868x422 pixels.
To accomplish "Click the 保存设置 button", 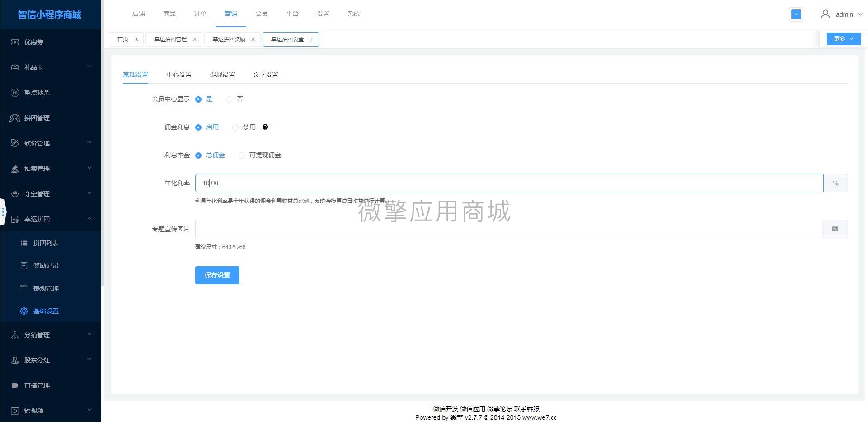I will [x=217, y=275].
